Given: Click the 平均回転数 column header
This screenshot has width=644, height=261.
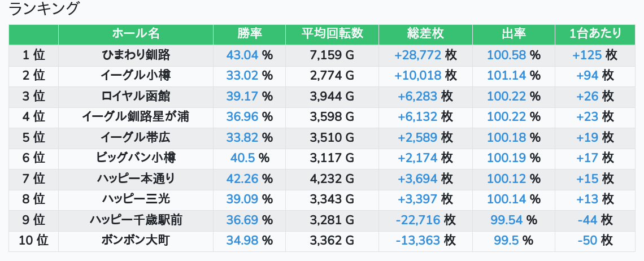Looking at the screenshot, I should (332, 34).
